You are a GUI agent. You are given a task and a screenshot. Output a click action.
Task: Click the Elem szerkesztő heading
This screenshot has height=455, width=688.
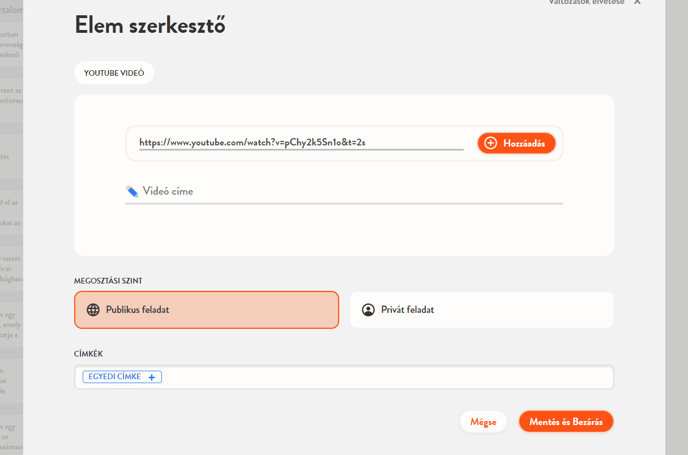coord(150,26)
